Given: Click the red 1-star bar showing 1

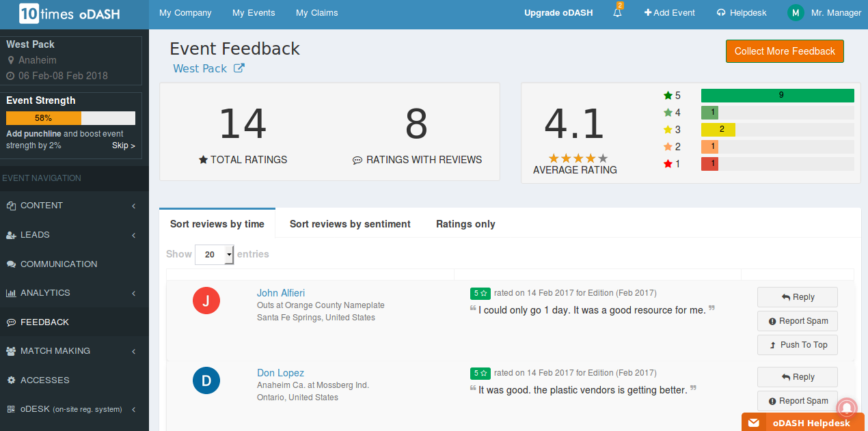Looking at the screenshot, I should point(709,164).
